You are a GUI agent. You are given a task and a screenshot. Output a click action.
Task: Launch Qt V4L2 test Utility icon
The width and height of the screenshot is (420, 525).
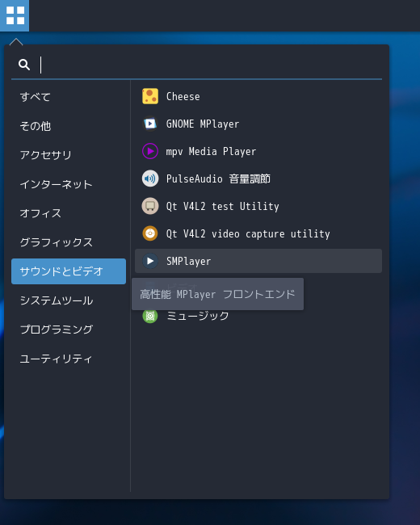pos(150,206)
